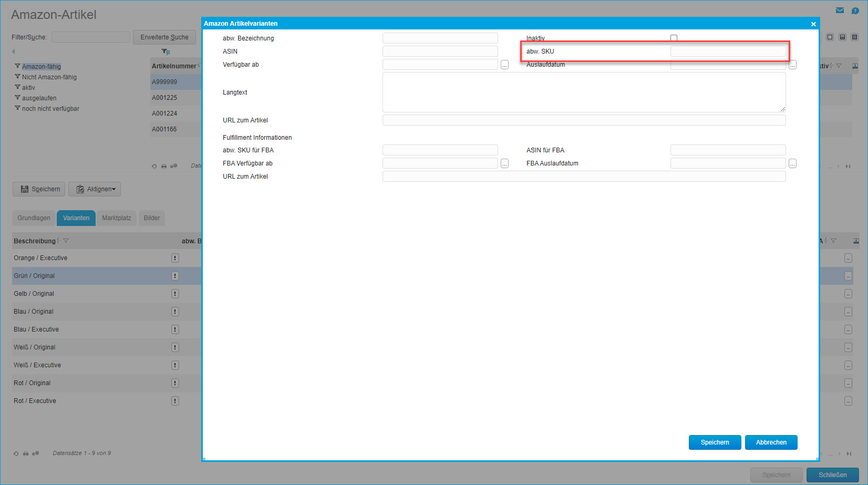Select the Nicht Amazon-fähig filter

point(49,77)
